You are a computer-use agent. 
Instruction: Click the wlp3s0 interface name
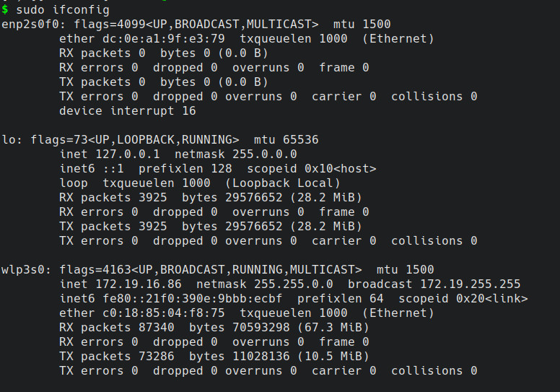click(x=24, y=269)
